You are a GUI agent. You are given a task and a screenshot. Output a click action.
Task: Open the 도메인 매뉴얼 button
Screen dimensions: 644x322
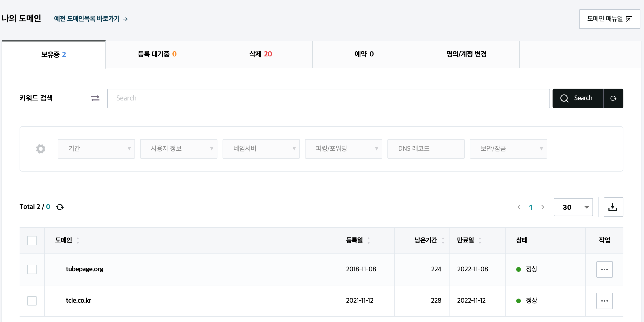pyautogui.click(x=609, y=19)
